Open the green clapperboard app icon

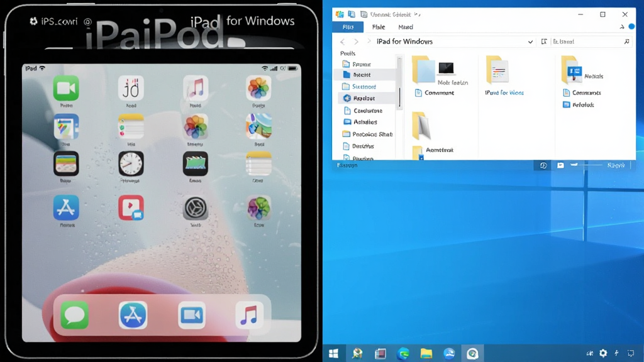[196, 163]
